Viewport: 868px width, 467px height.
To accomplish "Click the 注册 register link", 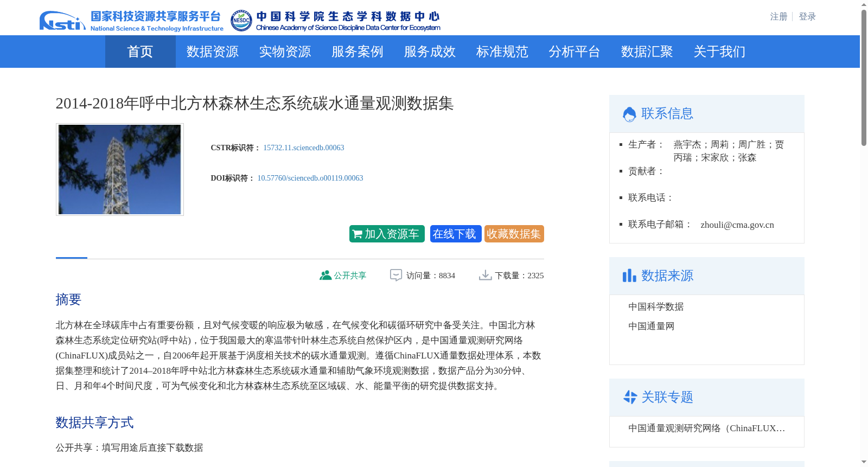I will 778,17.
